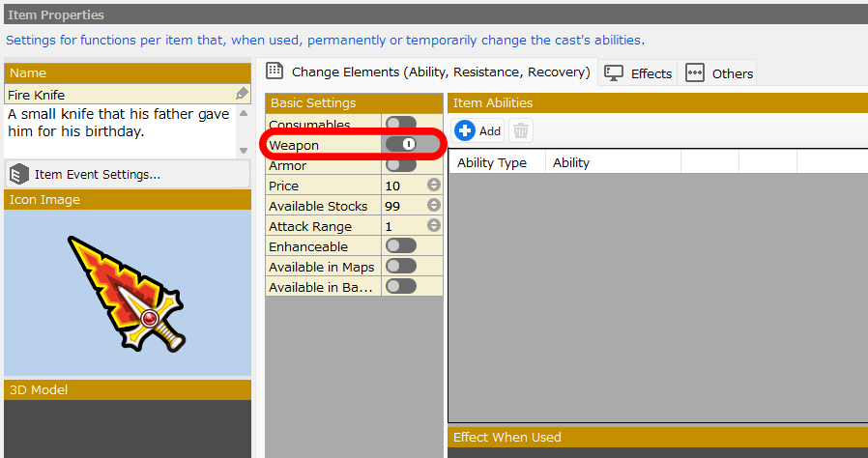Screen dimensions: 868x458
Task: Click the Ability Type column header
Action: pyautogui.click(x=492, y=162)
